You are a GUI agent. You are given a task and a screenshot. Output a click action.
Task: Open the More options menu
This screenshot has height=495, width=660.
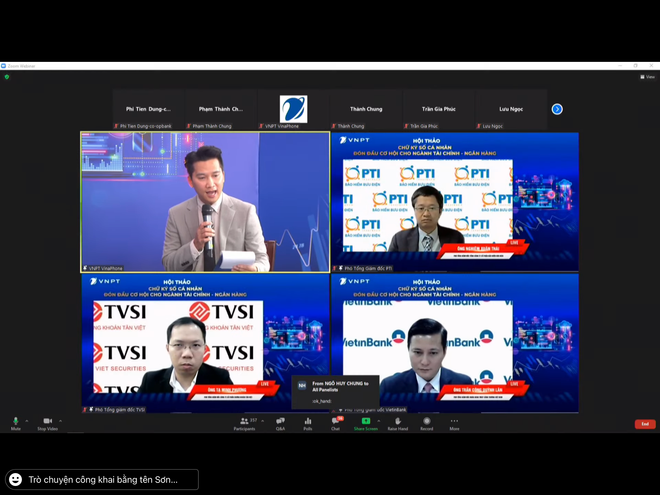454,422
